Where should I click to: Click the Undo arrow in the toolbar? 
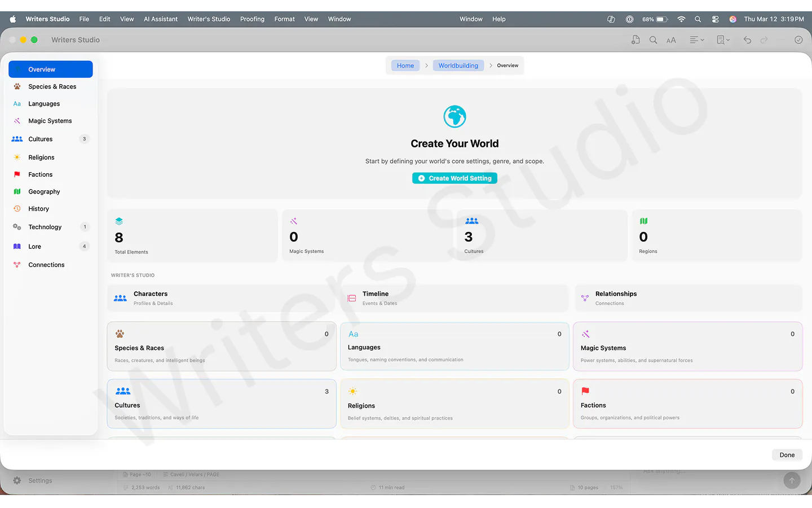747,40
